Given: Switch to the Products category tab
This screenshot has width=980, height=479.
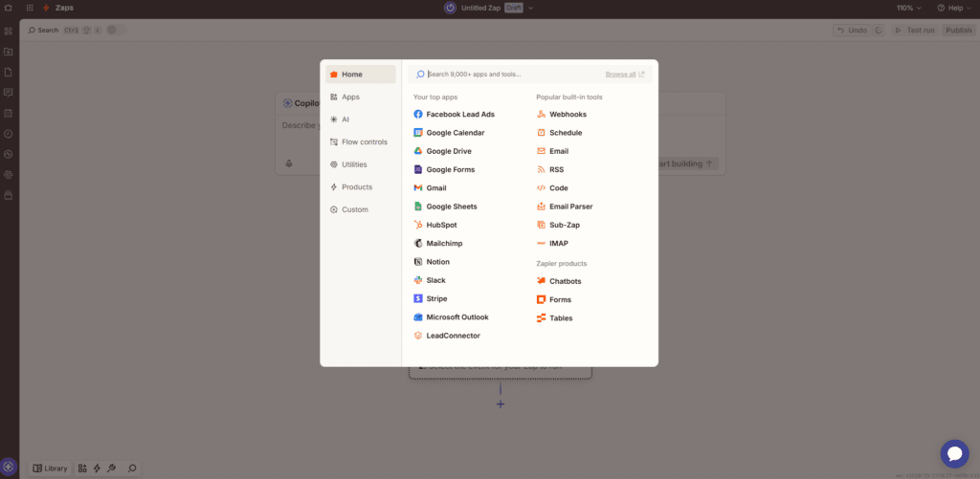Looking at the screenshot, I should click(361, 186).
